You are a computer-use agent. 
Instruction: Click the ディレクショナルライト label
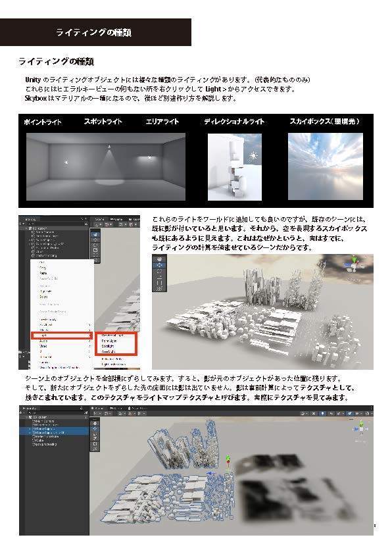point(234,122)
